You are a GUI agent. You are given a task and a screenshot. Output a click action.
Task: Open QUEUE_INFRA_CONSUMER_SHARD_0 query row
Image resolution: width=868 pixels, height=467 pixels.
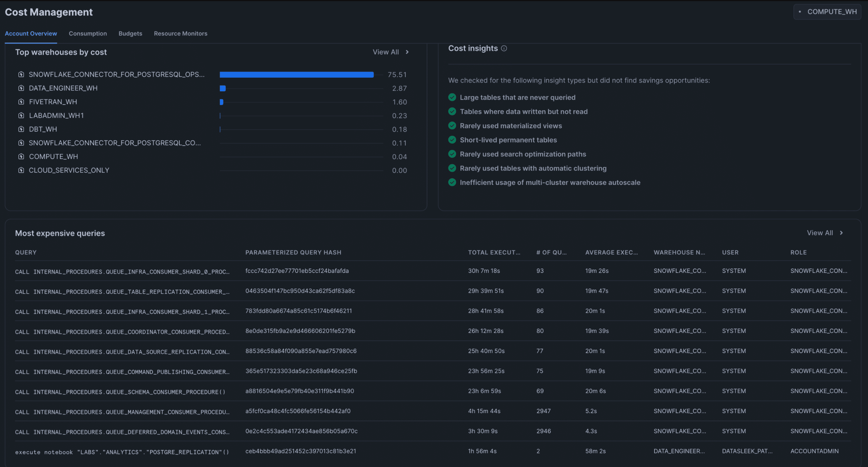(433, 271)
